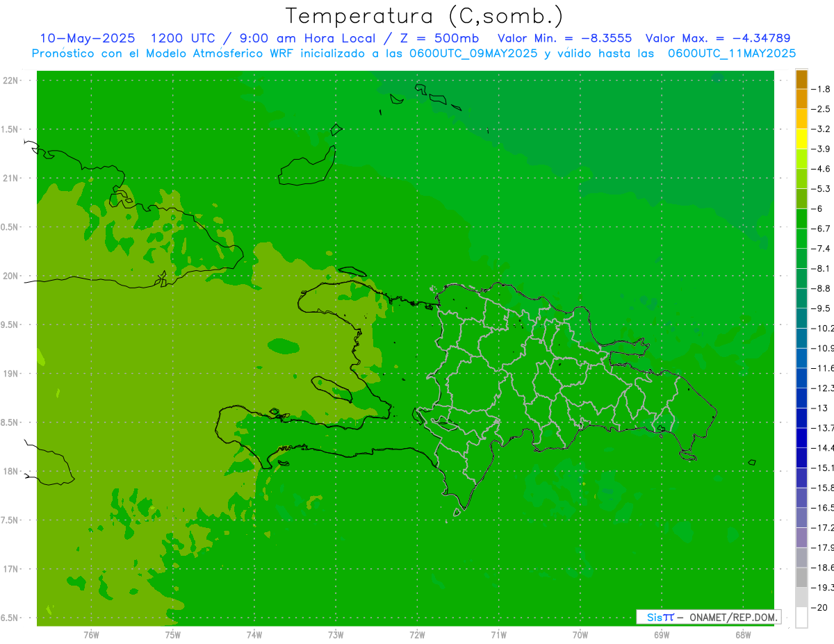Click the "-8.8" colorbar value

click(821, 288)
